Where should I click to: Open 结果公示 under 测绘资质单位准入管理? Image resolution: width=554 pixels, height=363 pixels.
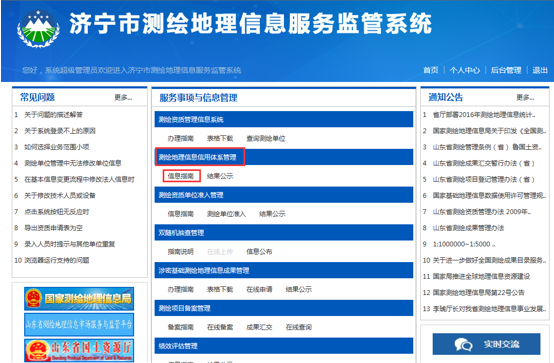coord(272,213)
